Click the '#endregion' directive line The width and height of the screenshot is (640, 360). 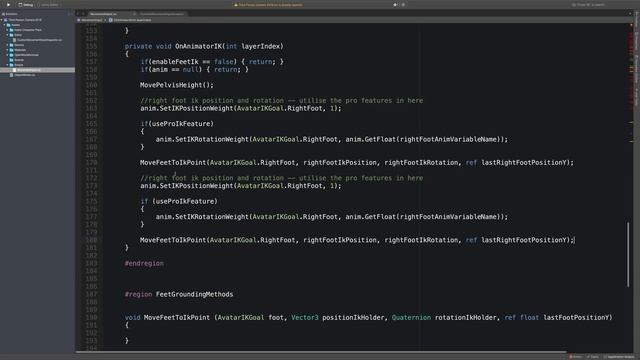click(144, 263)
